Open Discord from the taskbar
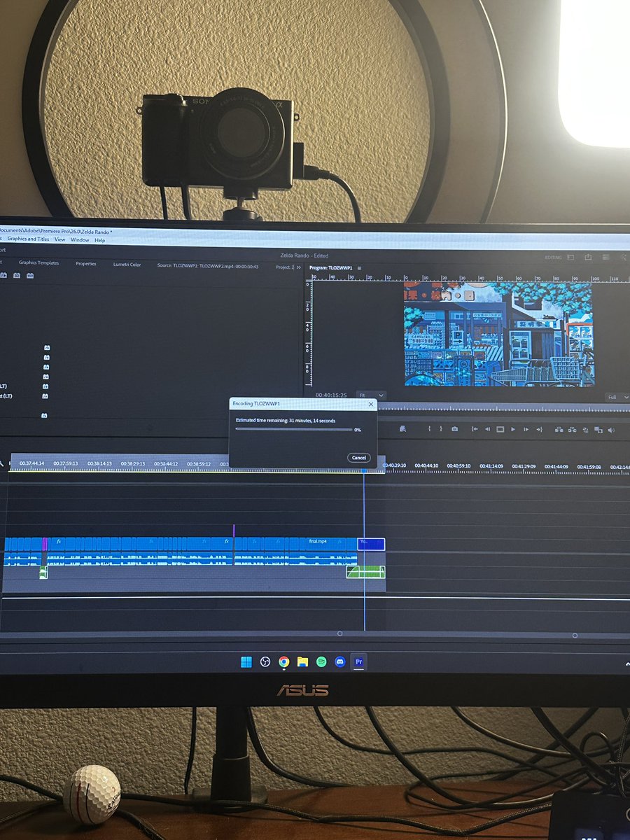The width and height of the screenshot is (630, 840). coord(340,661)
